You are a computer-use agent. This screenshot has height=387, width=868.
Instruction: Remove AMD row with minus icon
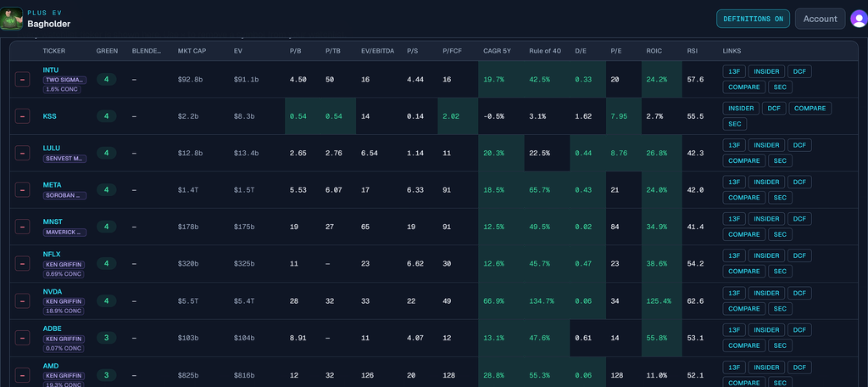22,375
